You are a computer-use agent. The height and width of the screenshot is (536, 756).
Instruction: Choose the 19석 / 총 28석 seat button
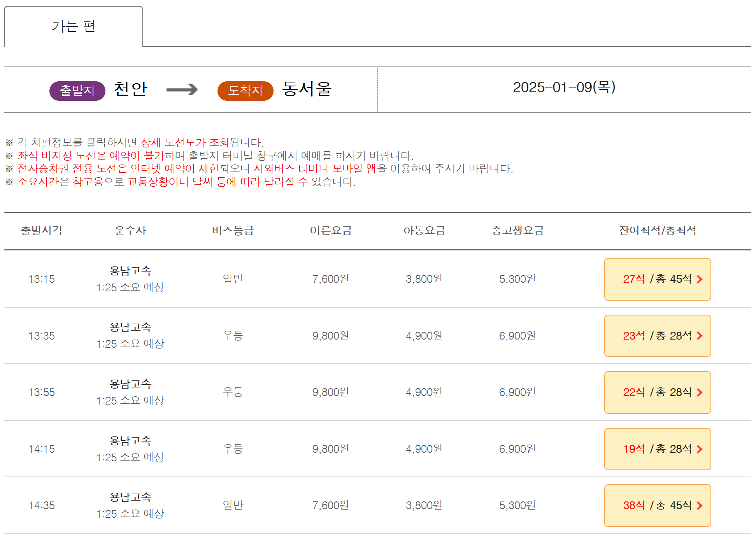tap(657, 449)
